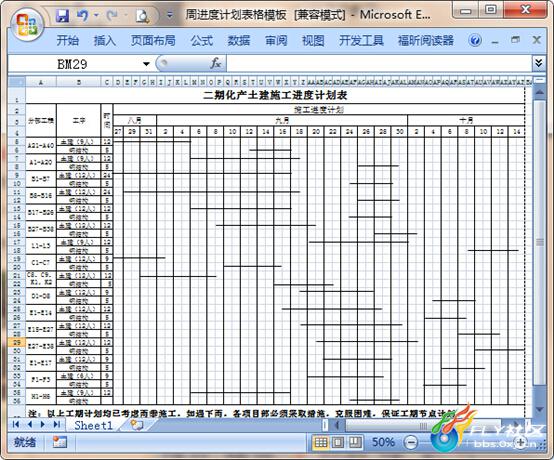This screenshot has width=554, height=460.
Task: Click the fx insert function icon
Action: pos(215,64)
